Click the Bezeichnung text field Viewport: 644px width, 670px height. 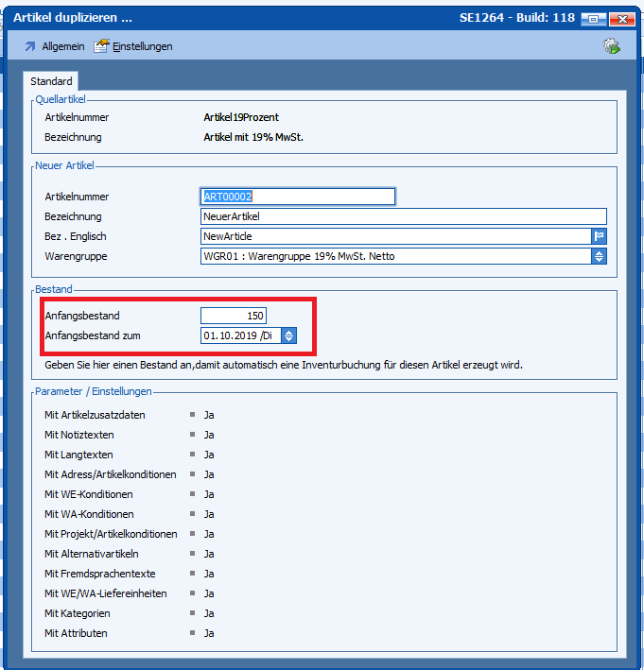click(x=403, y=216)
